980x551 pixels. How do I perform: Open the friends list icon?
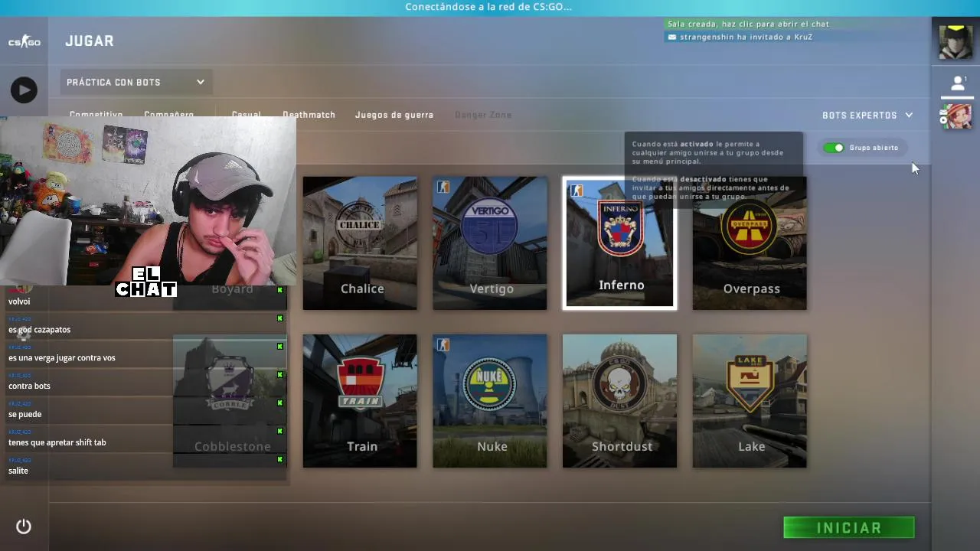(x=957, y=83)
